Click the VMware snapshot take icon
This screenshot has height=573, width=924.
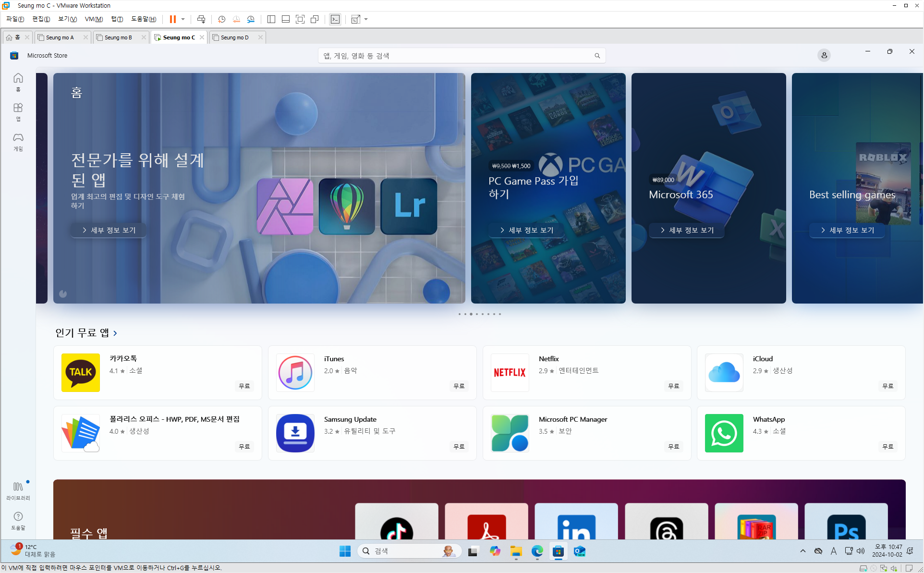point(221,19)
